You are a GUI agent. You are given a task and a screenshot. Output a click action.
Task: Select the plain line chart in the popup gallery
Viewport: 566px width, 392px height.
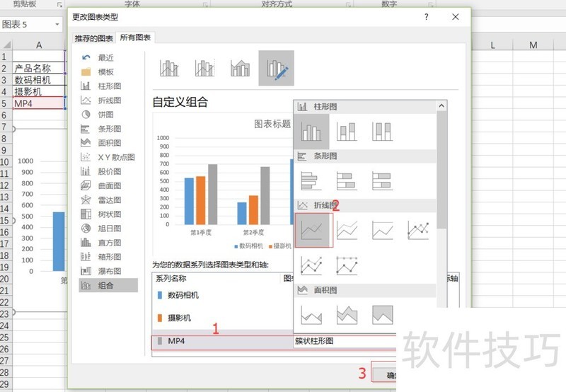click(x=313, y=230)
